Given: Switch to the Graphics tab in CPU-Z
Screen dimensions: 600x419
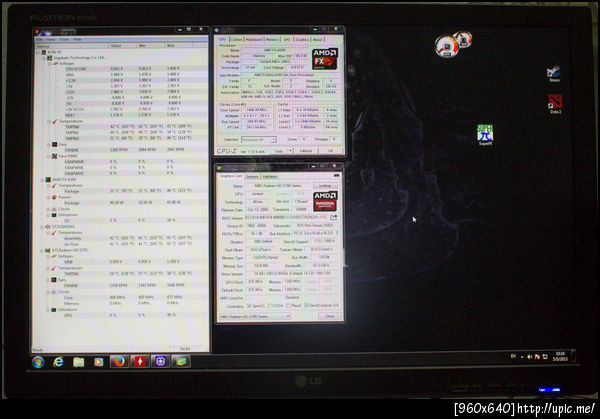Looking at the screenshot, I should (302, 39).
